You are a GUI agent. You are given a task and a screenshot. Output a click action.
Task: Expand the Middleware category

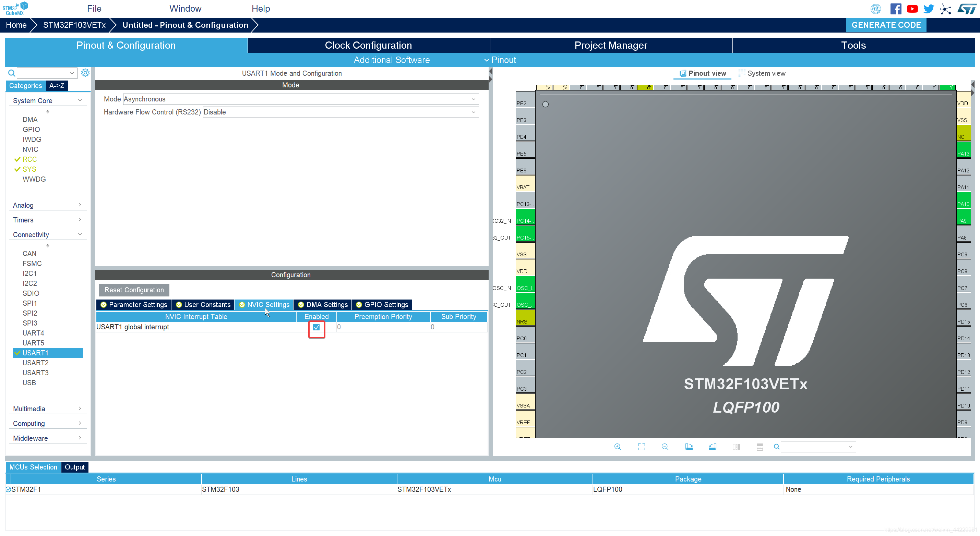coord(47,438)
